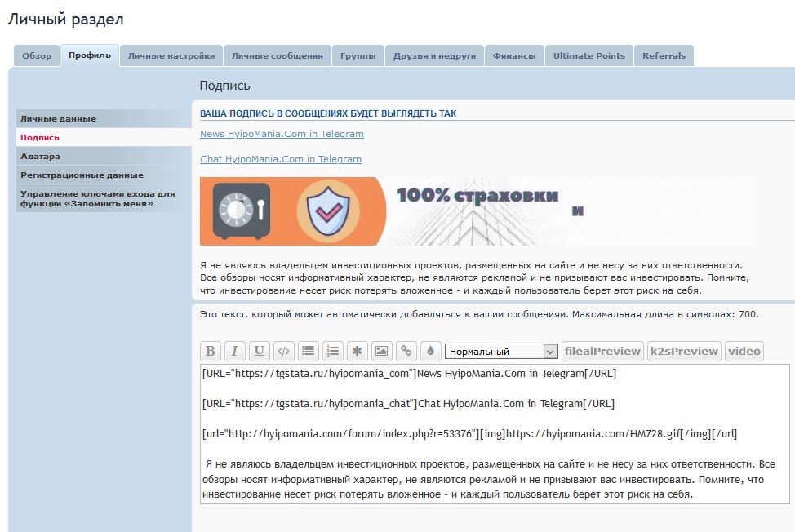Screen dimensions: 795x532
Task: Insert numbered list
Action: (x=332, y=351)
